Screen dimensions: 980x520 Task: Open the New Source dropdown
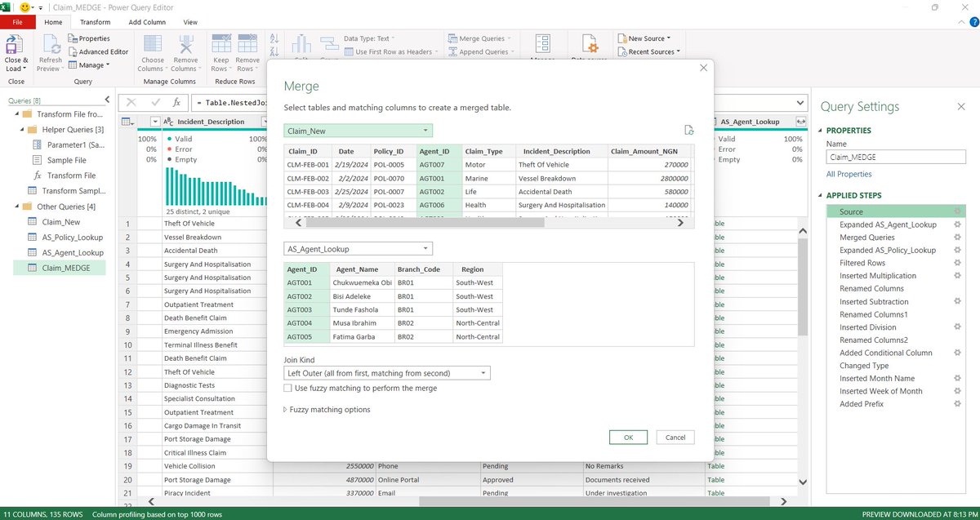(644, 38)
